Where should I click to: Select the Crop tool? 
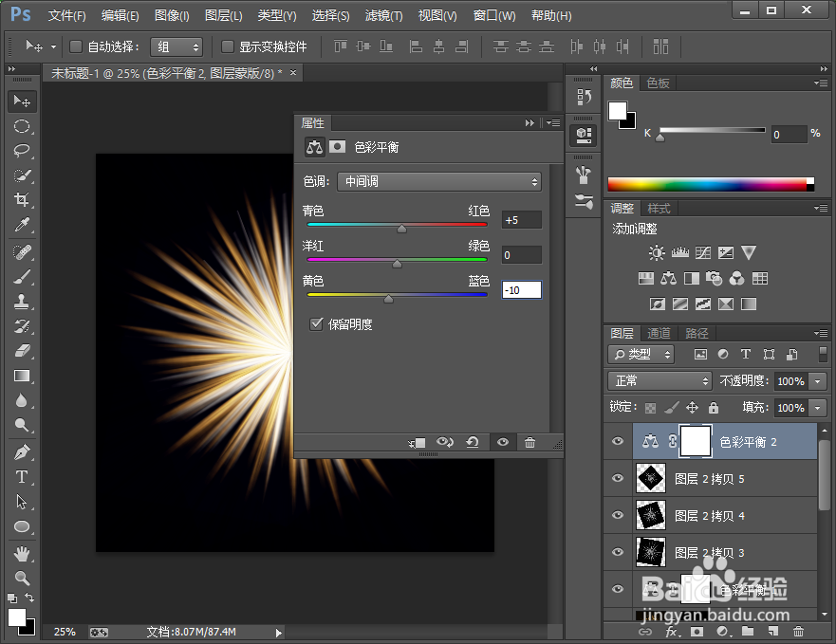coord(22,200)
